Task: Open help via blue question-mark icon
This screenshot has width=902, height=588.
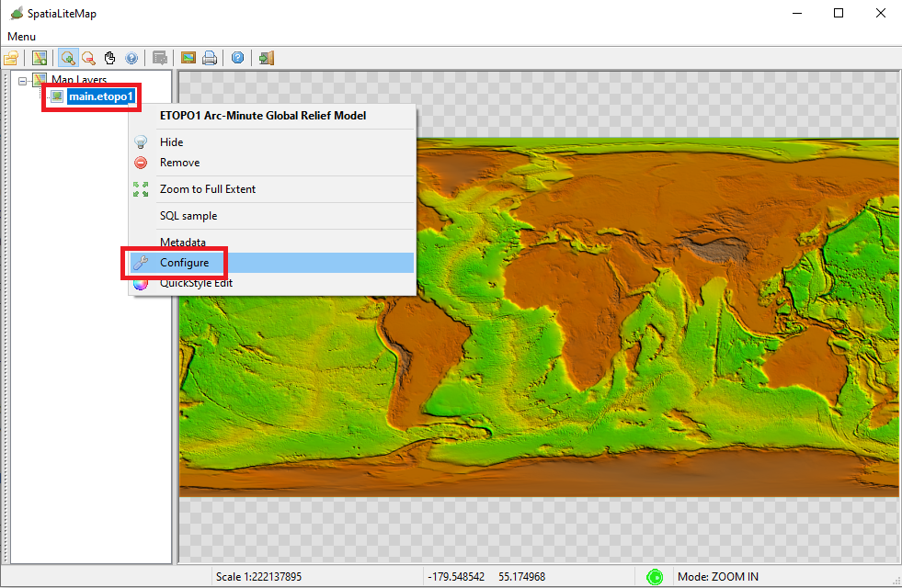Action: (237, 58)
